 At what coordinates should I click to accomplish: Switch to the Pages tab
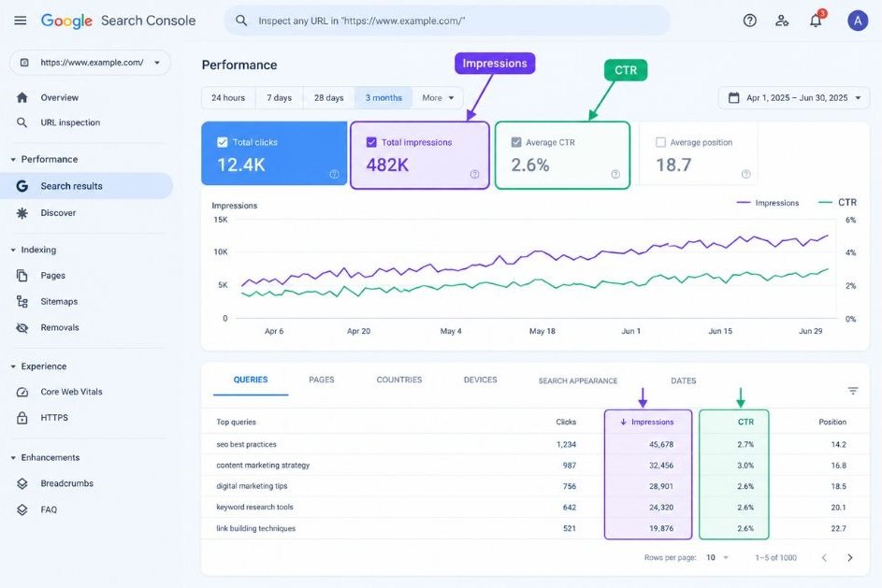tap(321, 380)
